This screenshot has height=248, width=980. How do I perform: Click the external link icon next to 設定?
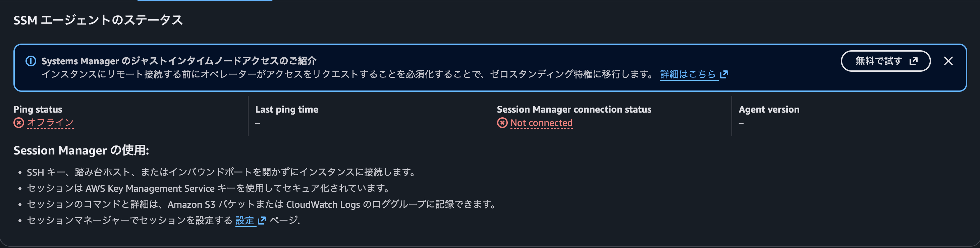click(x=261, y=221)
